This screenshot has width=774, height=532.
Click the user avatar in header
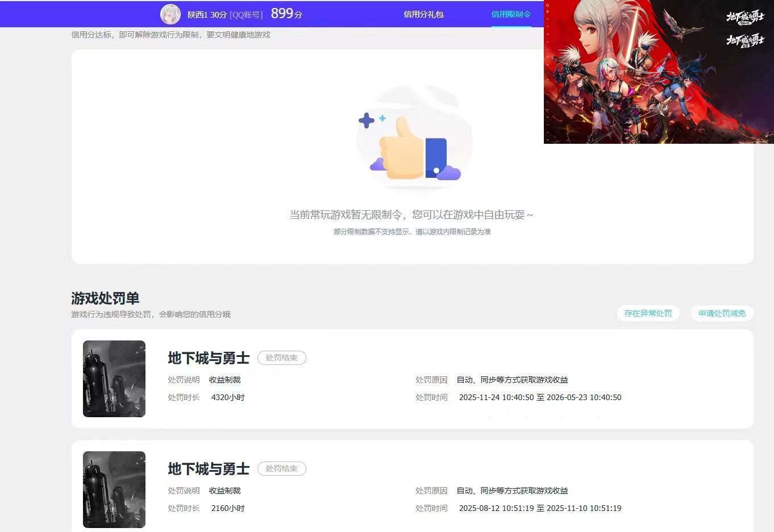(170, 14)
